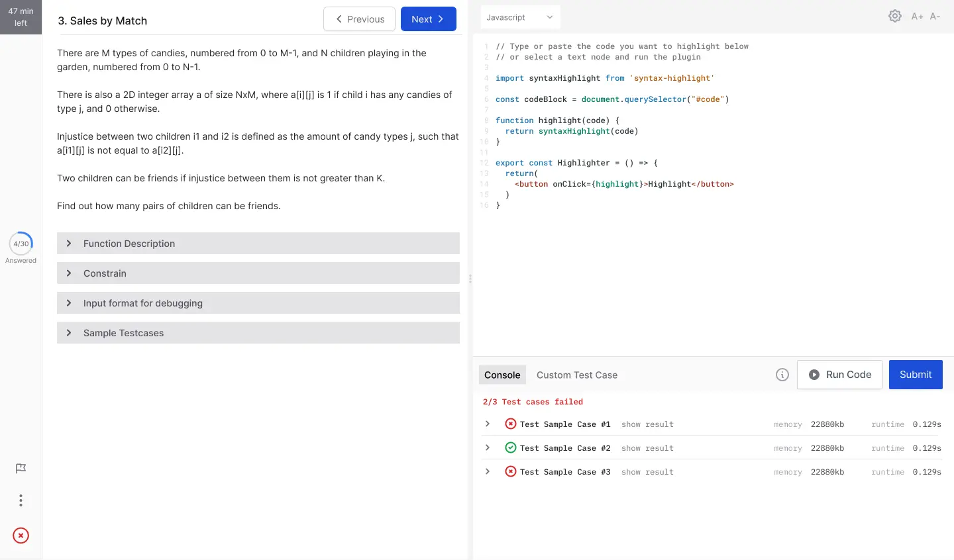Expand Test Sample Case #1 row
Screen dimensions: 954x560
point(488,424)
